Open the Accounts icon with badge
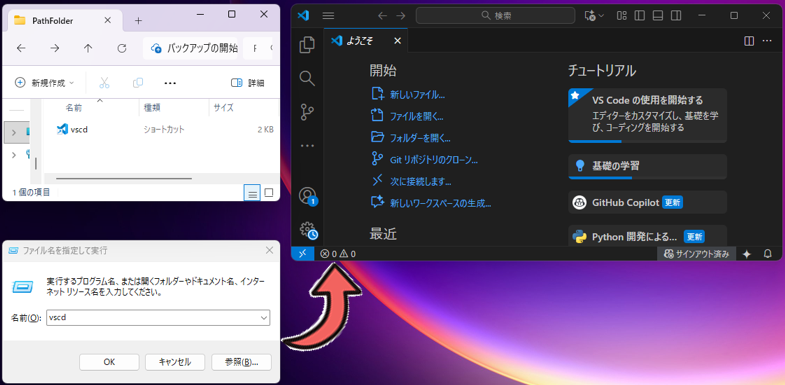Screen dimensions: 785x385 (x=308, y=196)
